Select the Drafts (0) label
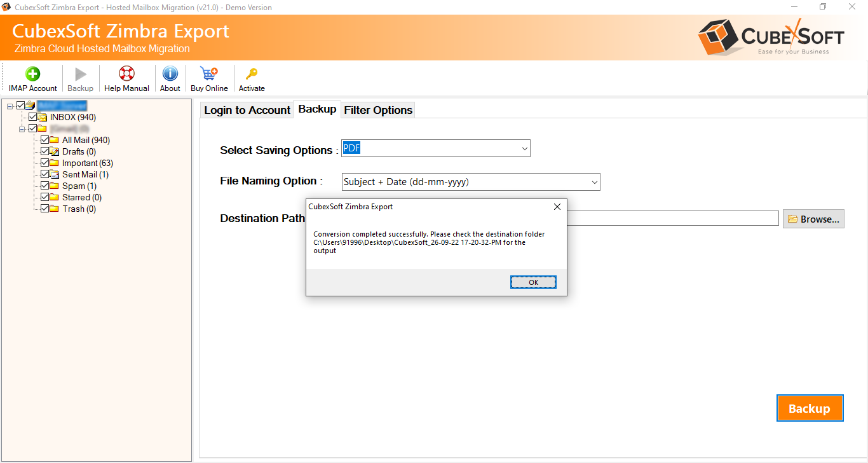Image resolution: width=868 pixels, height=463 pixels. [79, 151]
